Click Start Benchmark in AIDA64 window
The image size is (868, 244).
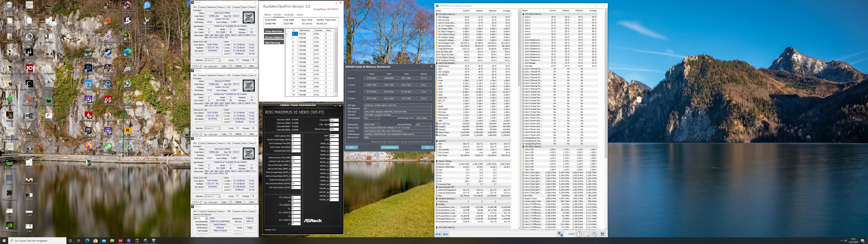(390, 147)
